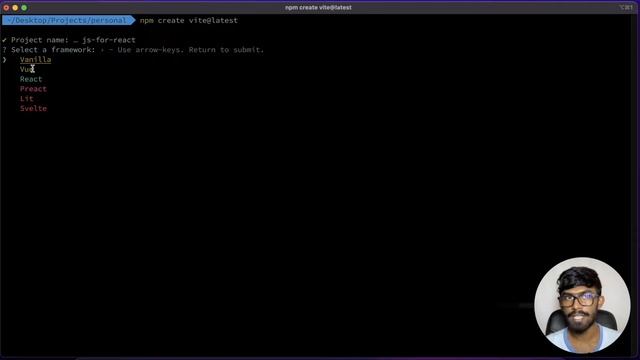Screen dimensions: 640x360
Task: Click the presenter webcam thumbnail
Action: pyautogui.click(x=582, y=305)
